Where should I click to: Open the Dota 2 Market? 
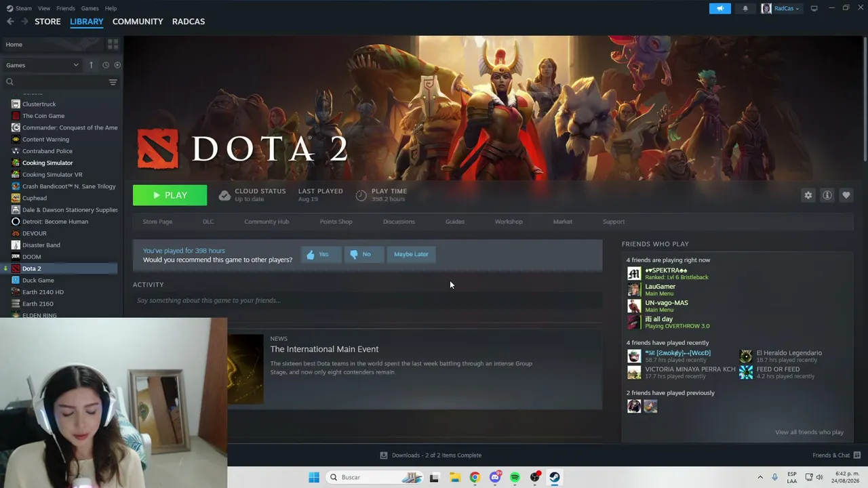[563, 222]
